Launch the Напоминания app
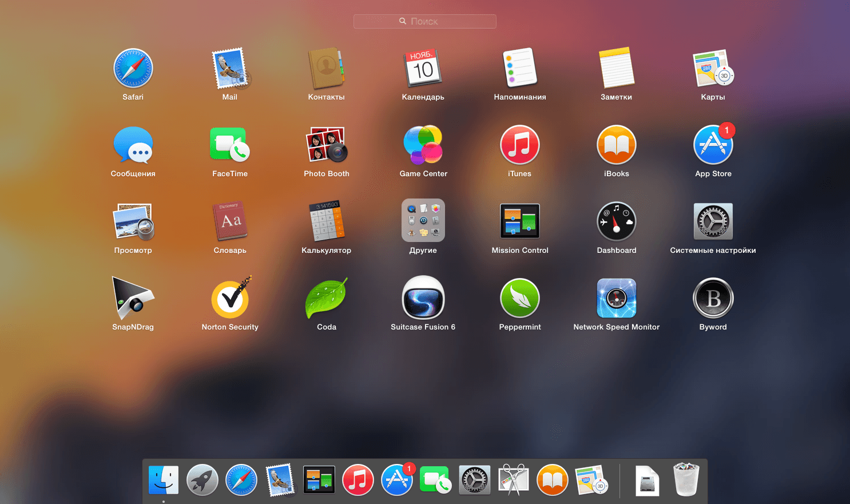The width and height of the screenshot is (850, 504). click(x=520, y=68)
